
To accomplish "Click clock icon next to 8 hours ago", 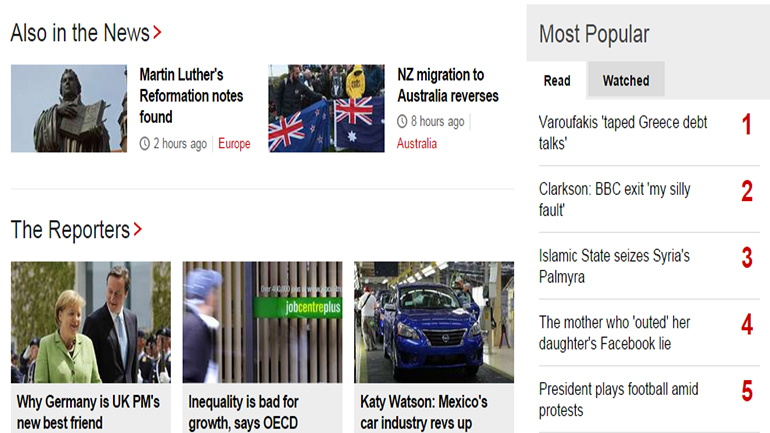I will click(x=402, y=121).
